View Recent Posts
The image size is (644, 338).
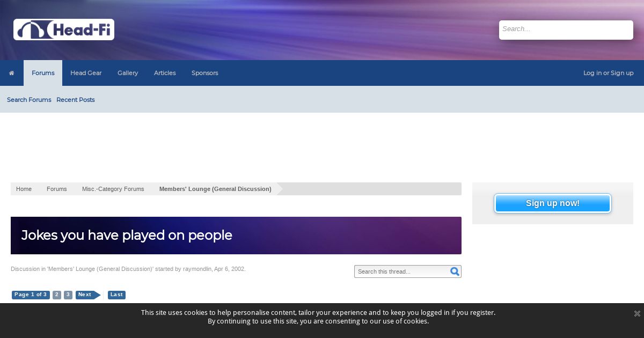[76, 100]
